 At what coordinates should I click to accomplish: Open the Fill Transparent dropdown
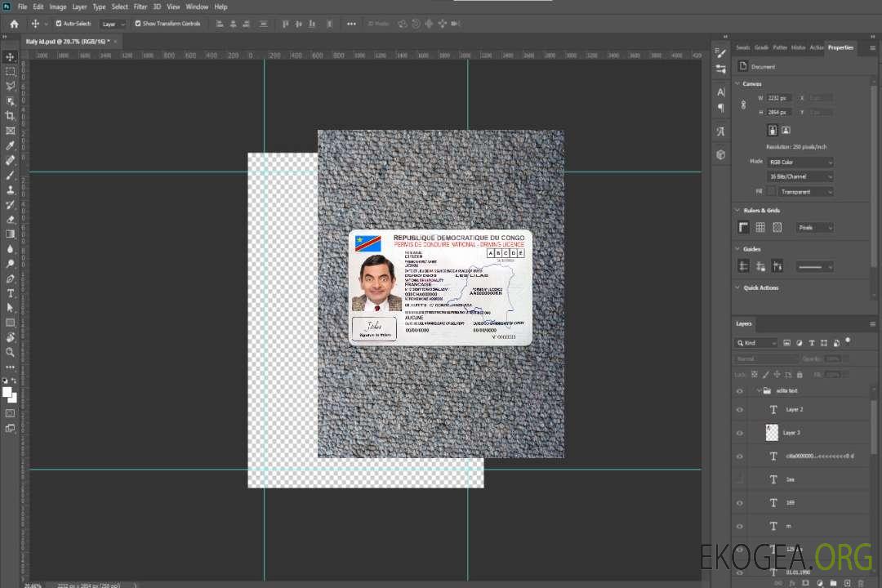(x=805, y=192)
